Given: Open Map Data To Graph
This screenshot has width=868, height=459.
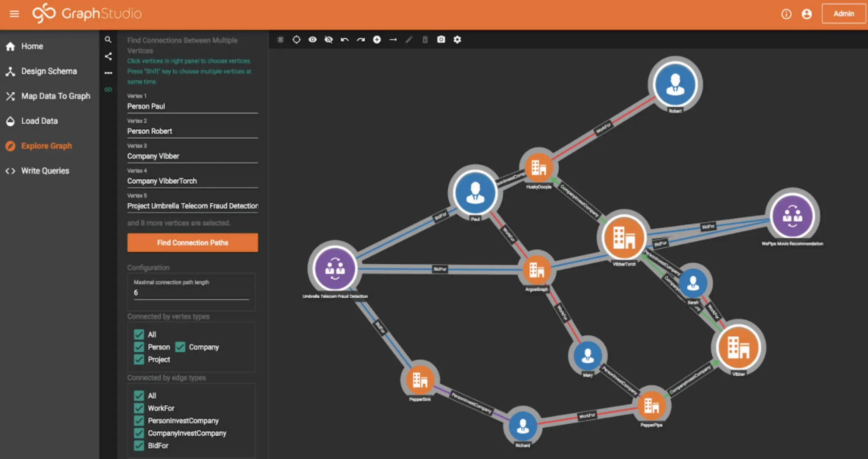Looking at the screenshot, I should click(48, 96).
